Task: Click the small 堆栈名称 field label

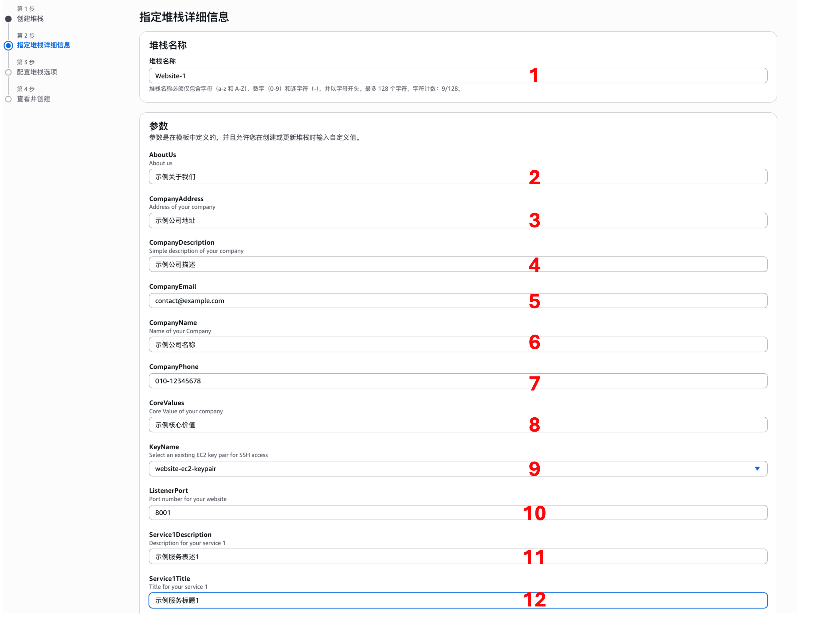Action: pyautogui.click(x=162, y=61)
